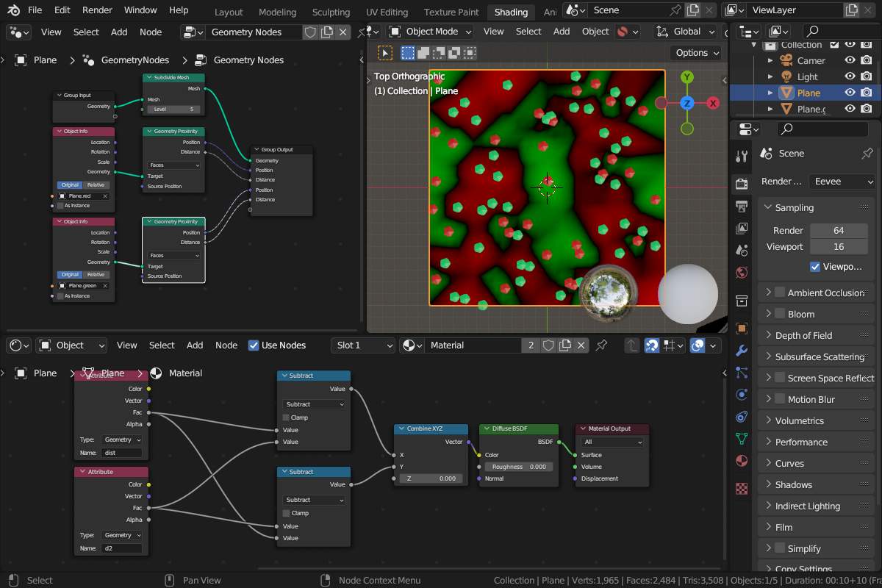Open the Texture properties checker icon
The width and height of the screenshot is (882, 588).
(x=742, y=488)
